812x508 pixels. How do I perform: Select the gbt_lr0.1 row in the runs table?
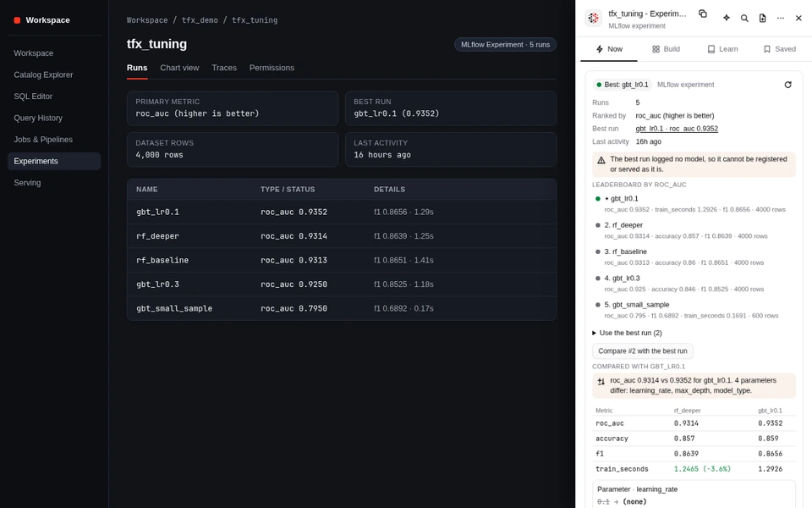point(342,212)
